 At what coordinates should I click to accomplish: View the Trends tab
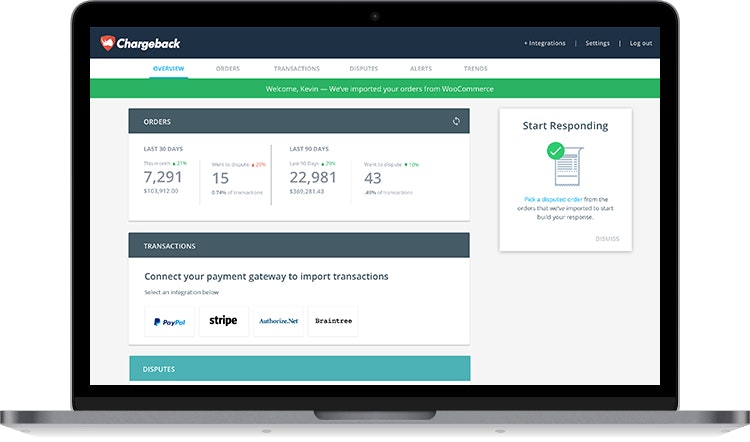tap(475, 69)
